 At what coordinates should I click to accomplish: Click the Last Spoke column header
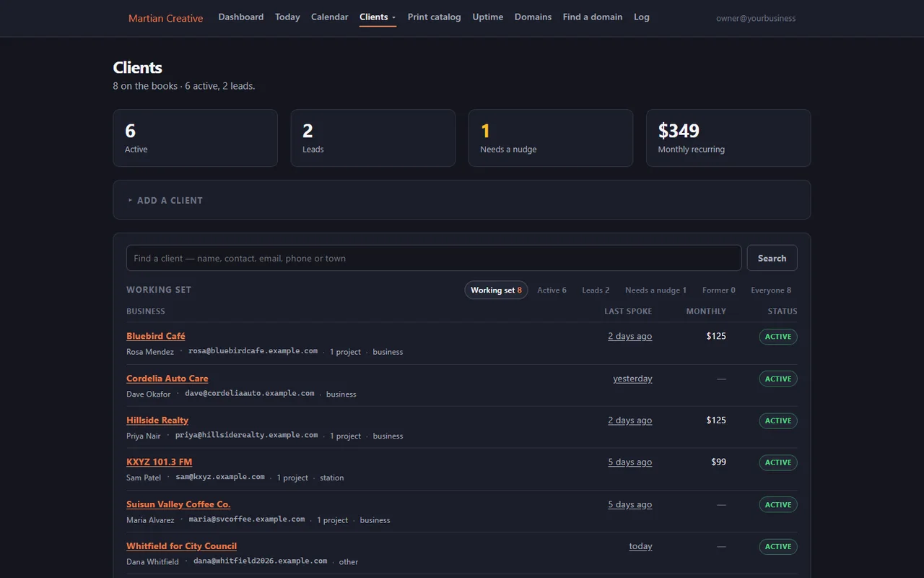tap(628, 311)
